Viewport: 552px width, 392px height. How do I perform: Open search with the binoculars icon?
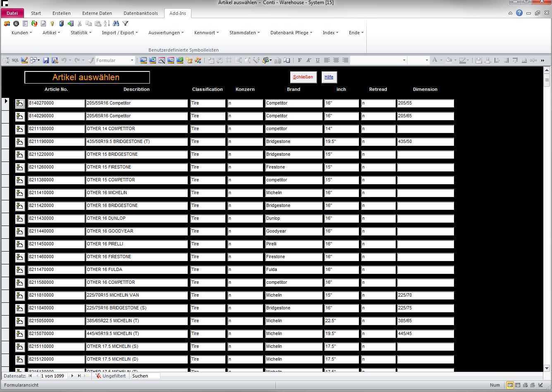(x=116, y=24)
